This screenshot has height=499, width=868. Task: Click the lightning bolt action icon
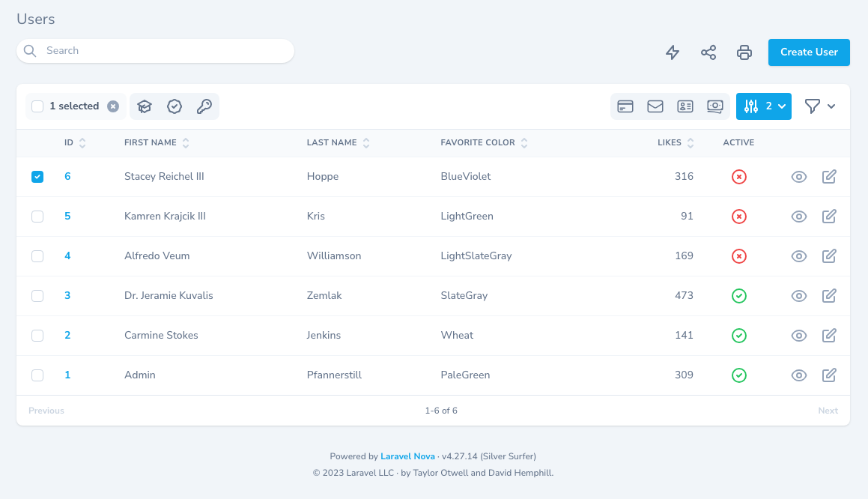(x=673, y=52)
